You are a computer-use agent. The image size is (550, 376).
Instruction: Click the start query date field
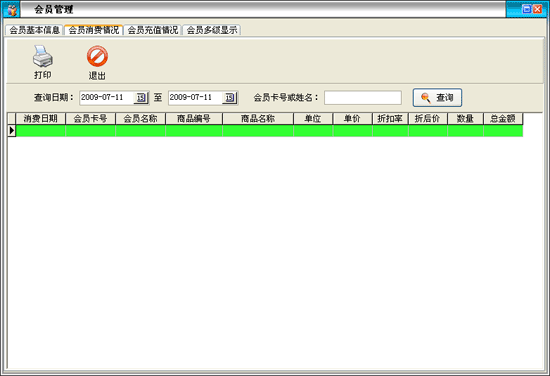coord(107,98)
